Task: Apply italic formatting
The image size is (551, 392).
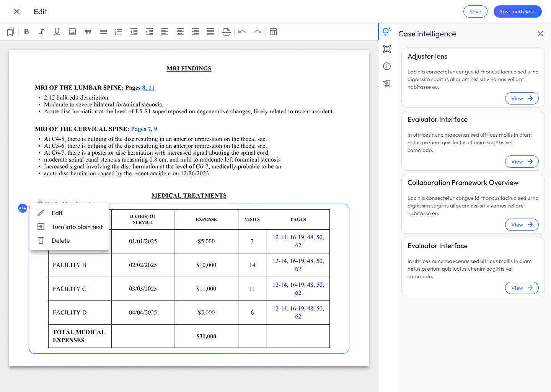Action: [x=42, y=32]
